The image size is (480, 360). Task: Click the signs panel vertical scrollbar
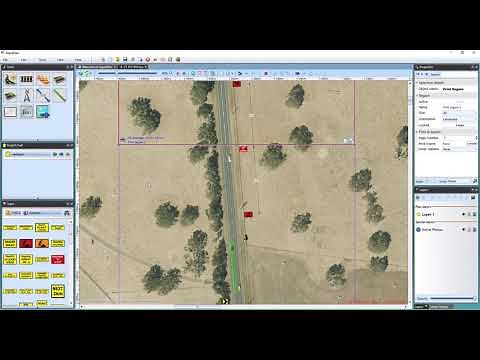coord(71,262)
